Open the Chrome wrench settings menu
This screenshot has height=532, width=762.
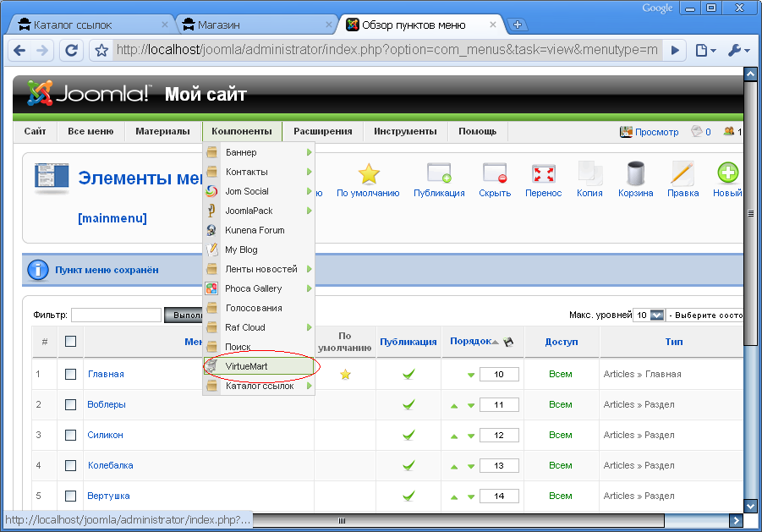tap(738, 50)
